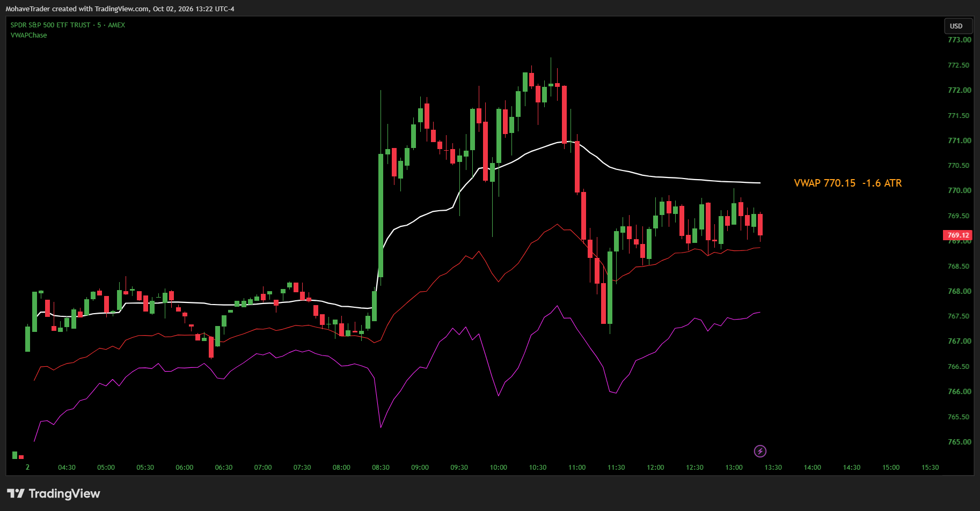Screen dimensions: 980x511
Task: Select 12:00 on the time axis
Action: click(x=655, y=468)
